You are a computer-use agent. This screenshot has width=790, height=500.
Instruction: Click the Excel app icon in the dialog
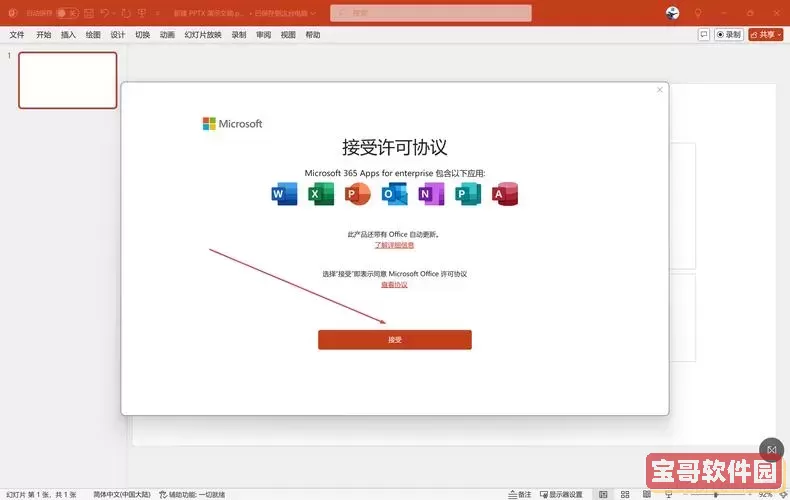point(321,194)
